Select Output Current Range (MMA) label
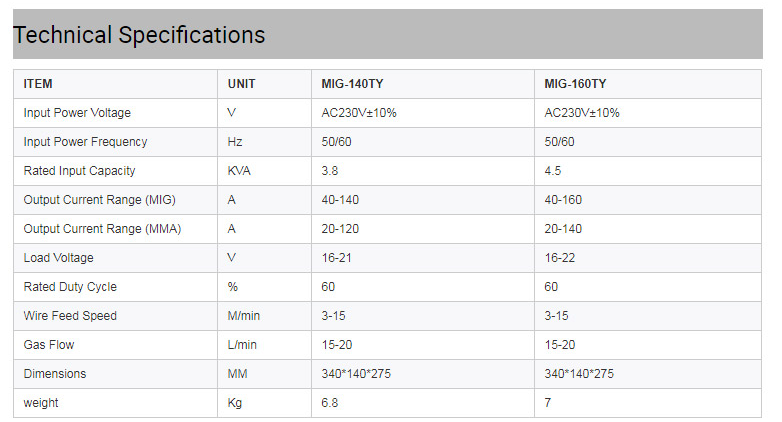Screen dimensions: 782x422 pyautogui.click(x=102, y=229)
